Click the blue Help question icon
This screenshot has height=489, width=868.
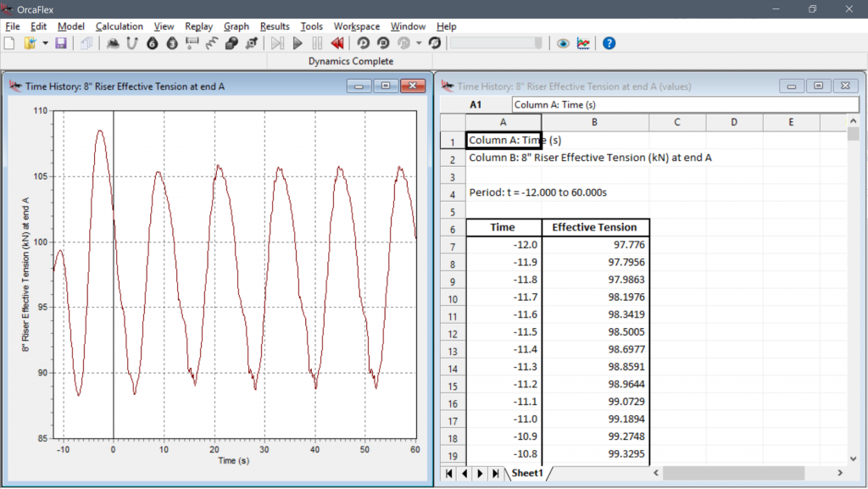pyautogui.click(x=609, y=43)
